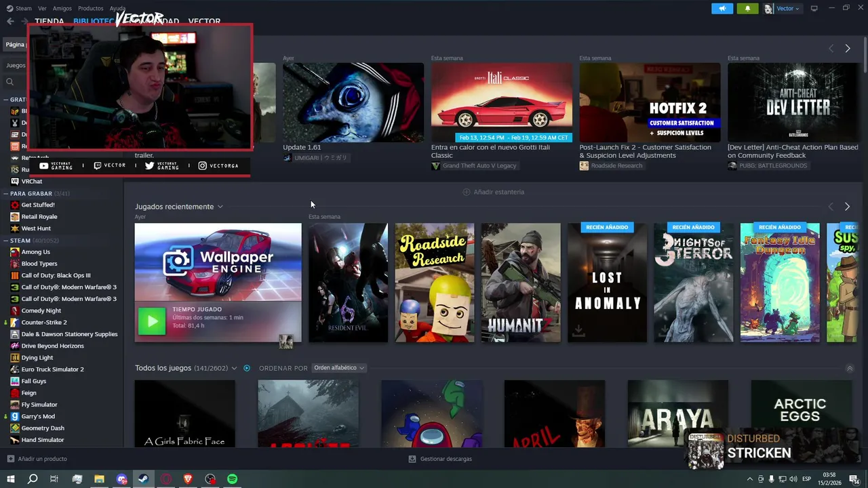Open A Girls Fabric Face game tile
Image resolution: width=868 pixels, height=488 pixels.
184,413
